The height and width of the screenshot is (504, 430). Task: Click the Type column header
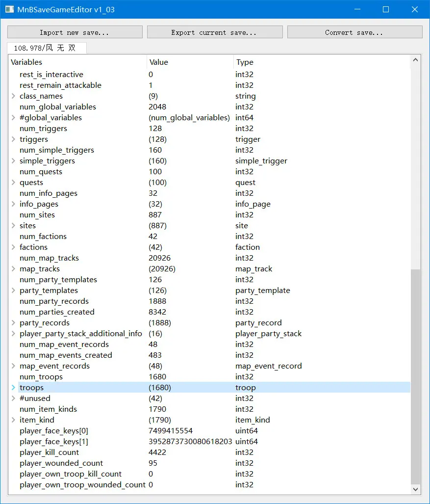(x=322, y=62)
